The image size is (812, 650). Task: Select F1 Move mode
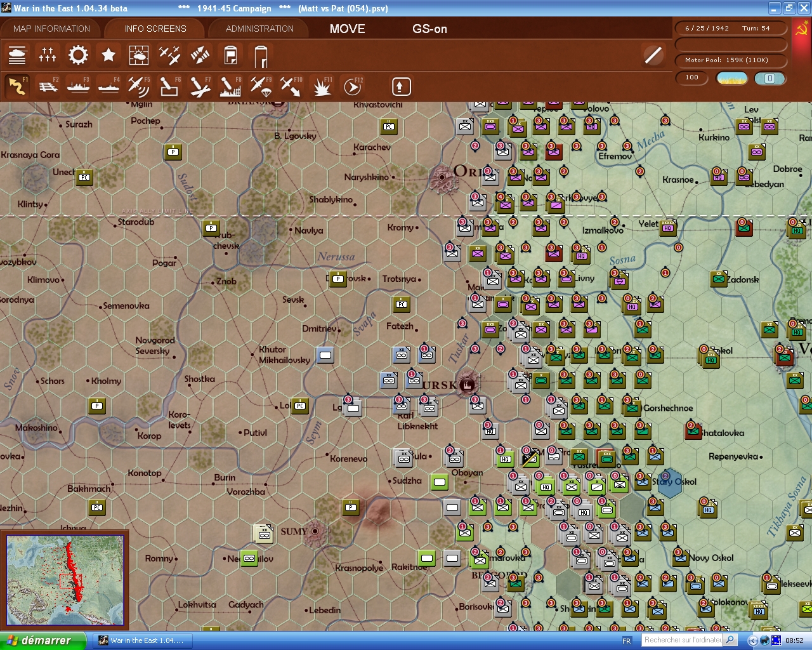[x=17, y=86]
